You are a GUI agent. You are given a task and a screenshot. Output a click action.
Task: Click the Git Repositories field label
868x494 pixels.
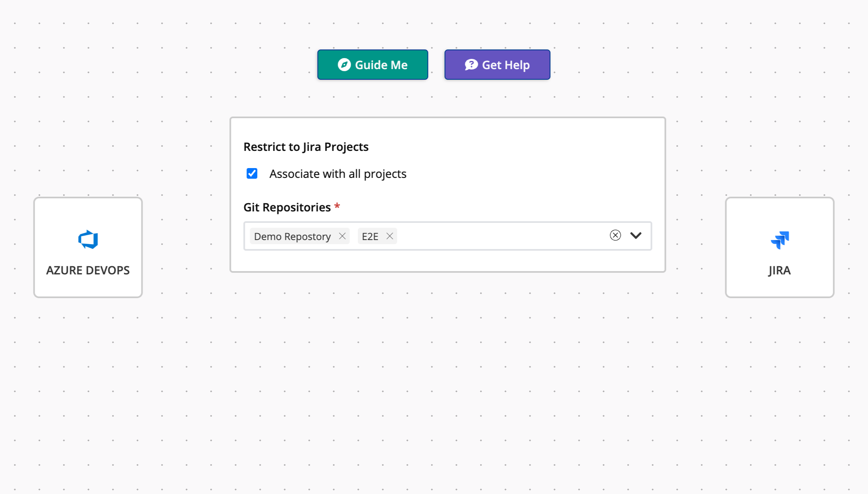click(287, 207)
